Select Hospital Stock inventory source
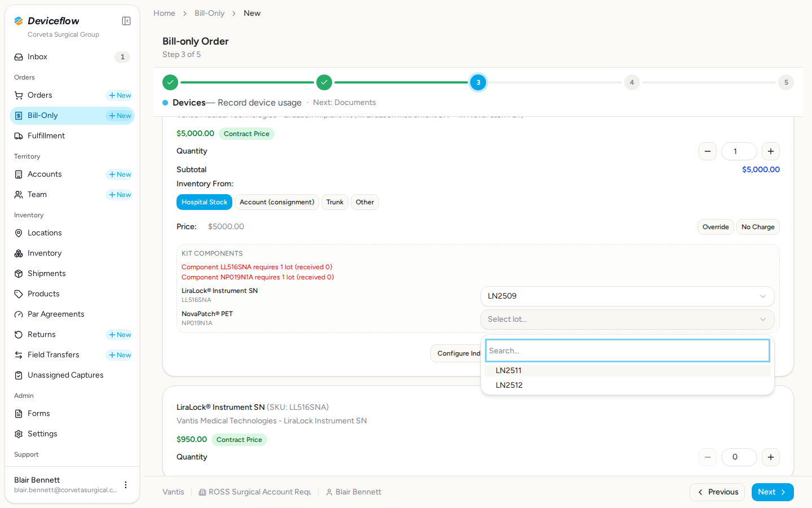 tap(204, 202)
